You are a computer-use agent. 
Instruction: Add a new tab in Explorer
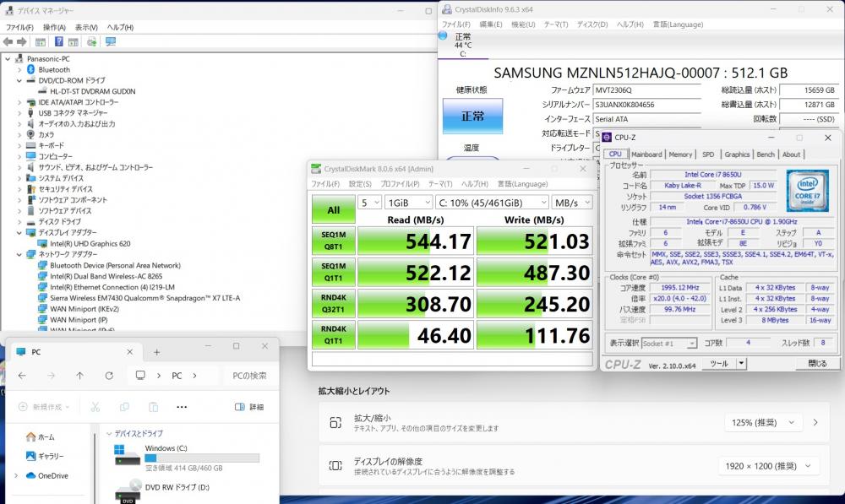point(157,352)
